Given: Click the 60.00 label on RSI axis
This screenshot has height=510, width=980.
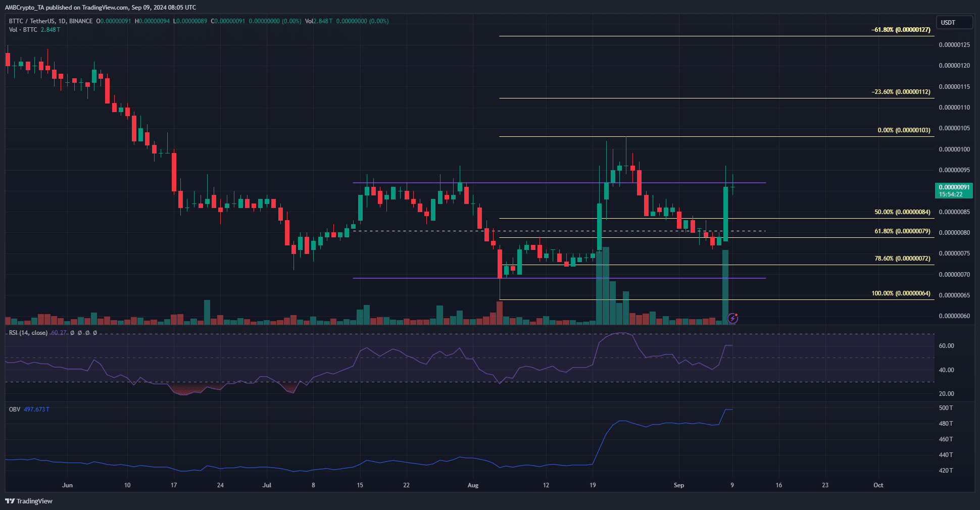Looking at the screenshot, I should [x=946, y=346].
